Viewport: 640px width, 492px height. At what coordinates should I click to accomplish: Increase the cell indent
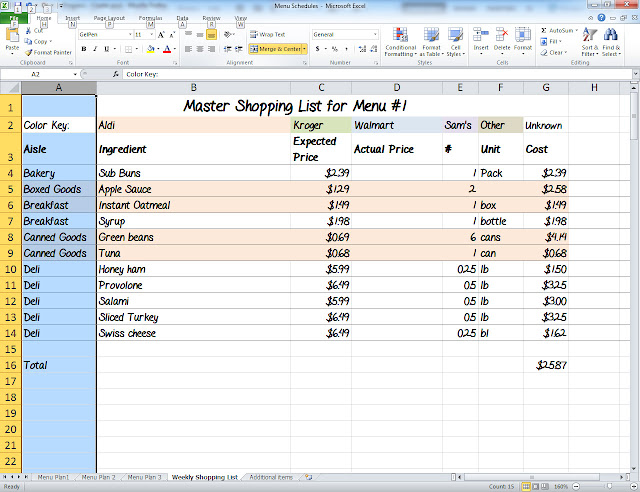click(x=239, y=49)
